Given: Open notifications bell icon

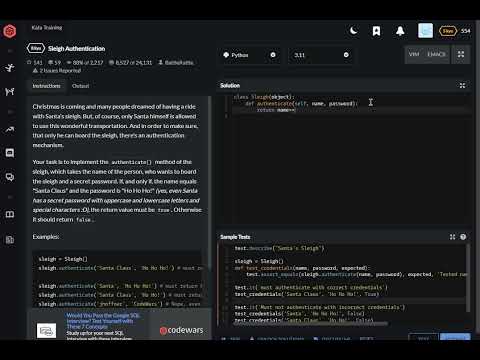Looking at the screenshot, I should 400,31.
